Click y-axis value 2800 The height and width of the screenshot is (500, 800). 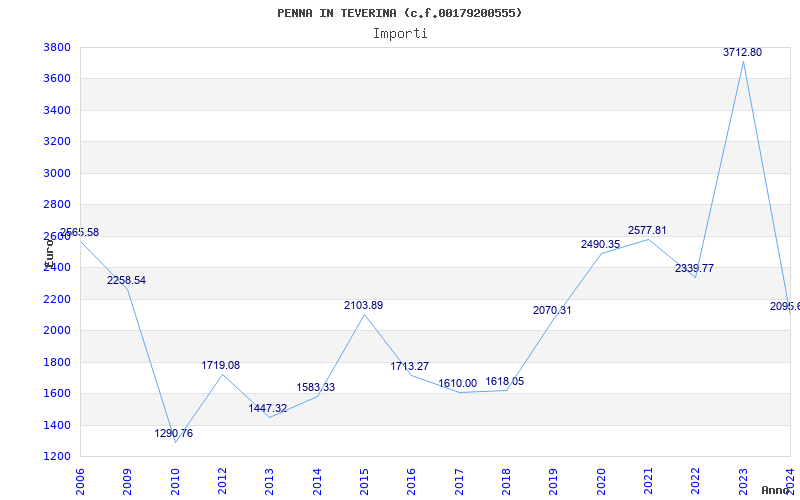click(x=57, y=205)
